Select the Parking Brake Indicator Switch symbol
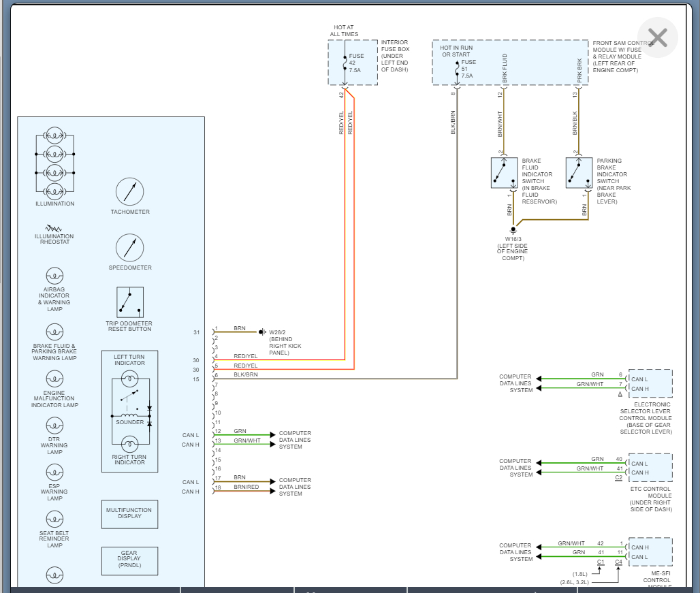700x593 pixels. (x=579, y=173)
